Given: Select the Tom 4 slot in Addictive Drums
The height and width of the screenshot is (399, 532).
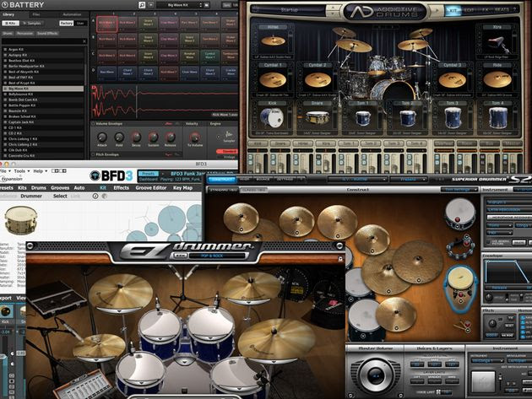Looking at the screenshot, I should [x=497, y=117].
